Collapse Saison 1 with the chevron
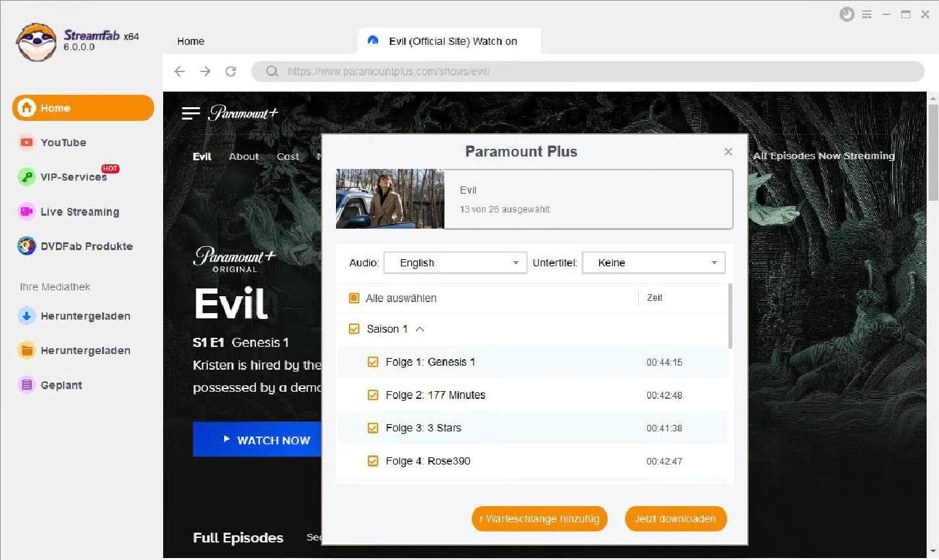Viewport: 939px width, 560px height. click(x=420, y=329)
